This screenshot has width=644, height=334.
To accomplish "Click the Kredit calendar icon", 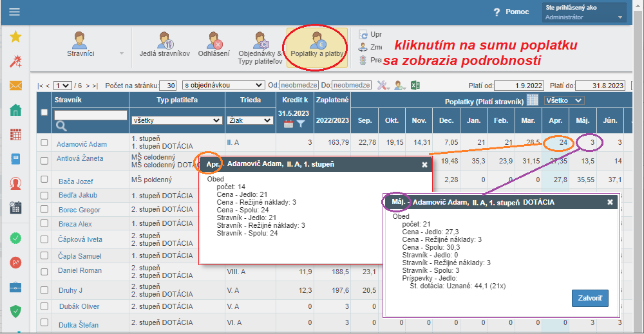I will pos(289,124).
